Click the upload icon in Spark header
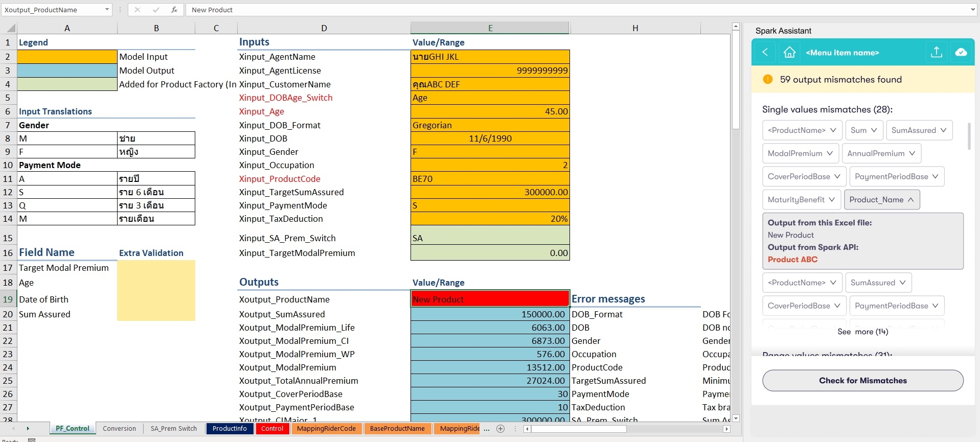Viewport: 980px width, 442px height. 936,52
